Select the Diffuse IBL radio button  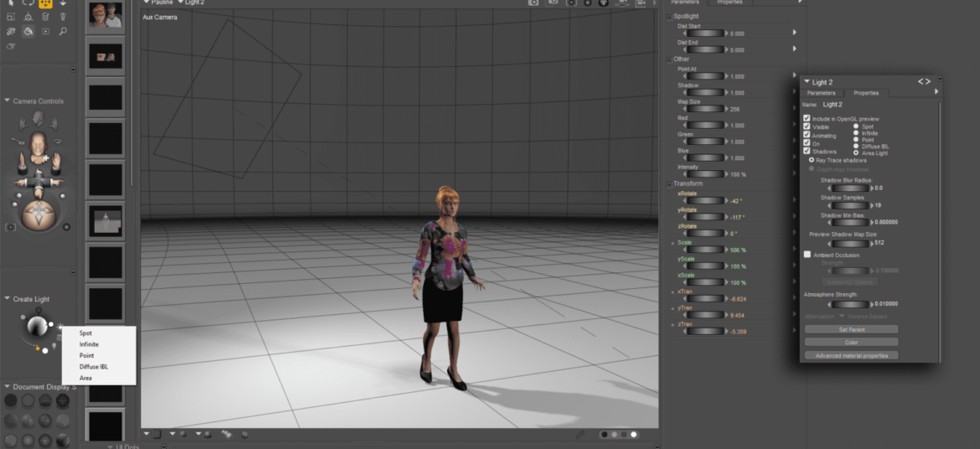856,147
